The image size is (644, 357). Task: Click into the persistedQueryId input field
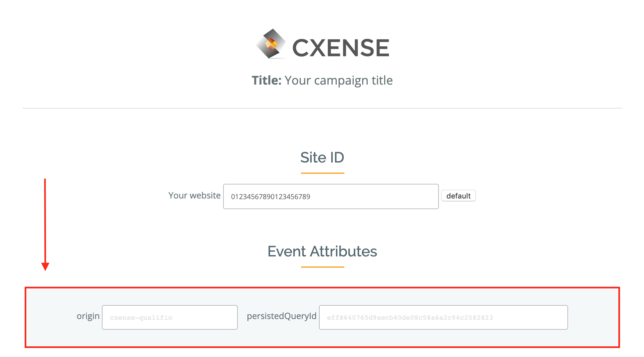(x=443, y=317)
